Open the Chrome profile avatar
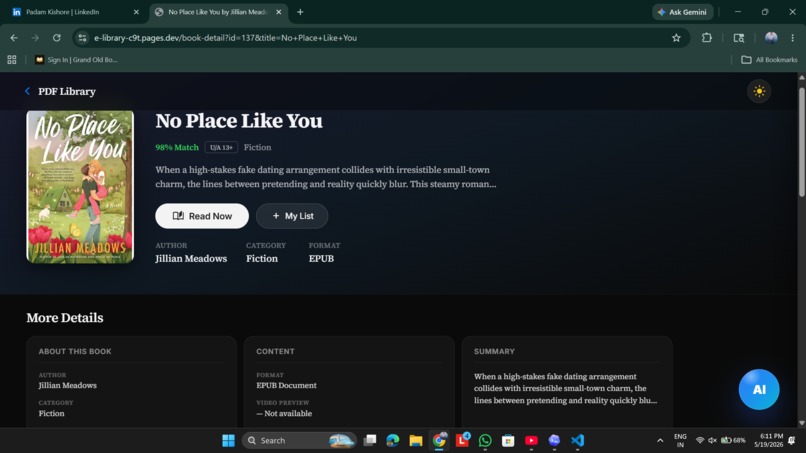This screenshot has width=806, height=453. point(771,38)
